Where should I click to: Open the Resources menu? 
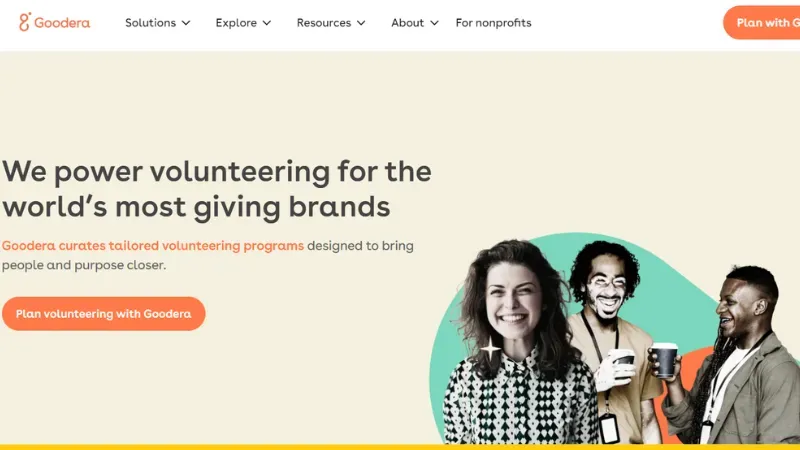[324, 23]
